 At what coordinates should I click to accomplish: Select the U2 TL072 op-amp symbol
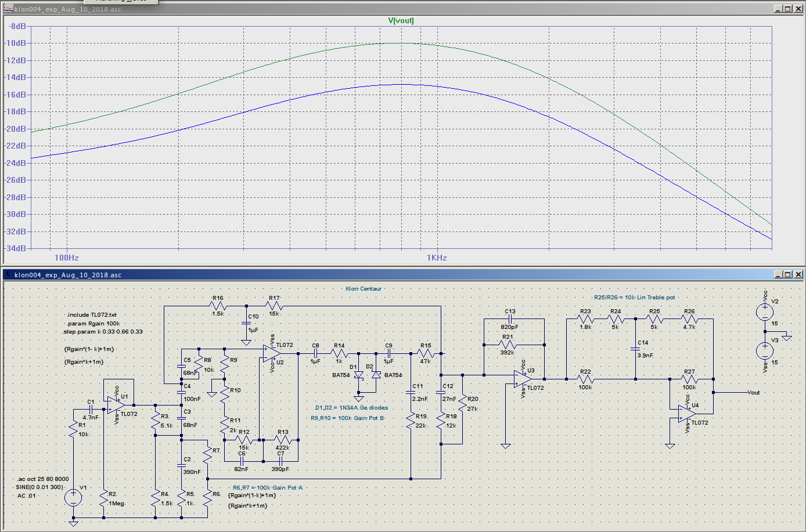tap(272, 353)
